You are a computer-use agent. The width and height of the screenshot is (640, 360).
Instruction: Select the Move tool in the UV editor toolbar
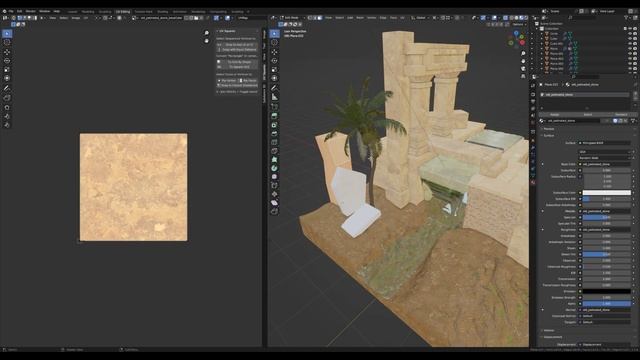coord(7,51)
